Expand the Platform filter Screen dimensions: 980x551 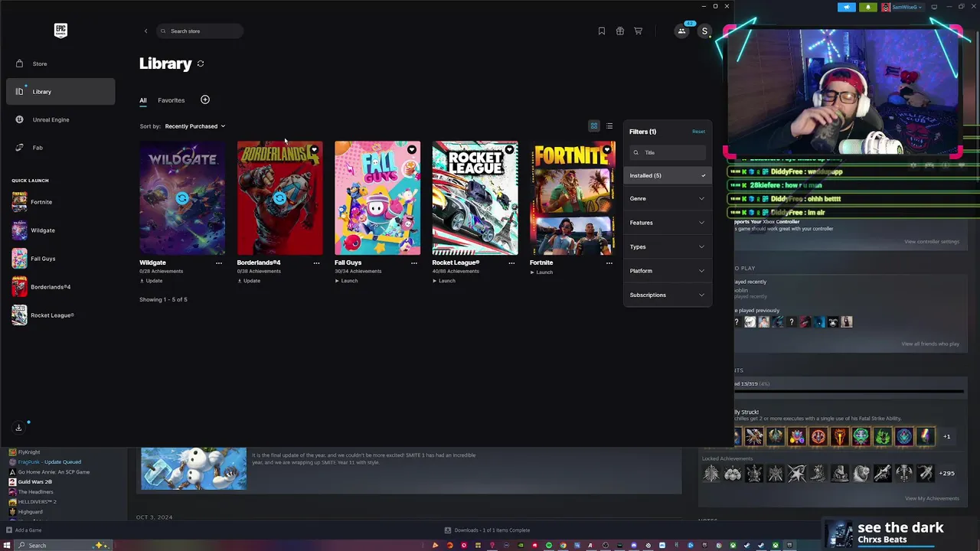(668, 271)
